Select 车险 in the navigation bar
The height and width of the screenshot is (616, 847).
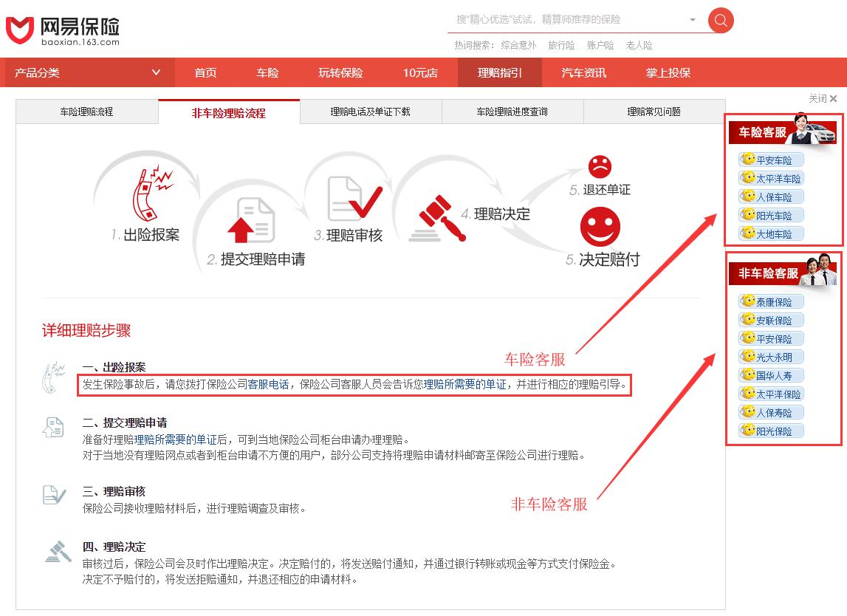click(x=267, y=72)
